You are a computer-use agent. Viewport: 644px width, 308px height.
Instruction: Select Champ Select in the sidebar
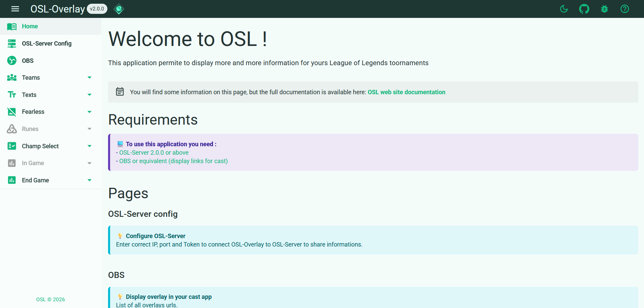click(51, 146)
